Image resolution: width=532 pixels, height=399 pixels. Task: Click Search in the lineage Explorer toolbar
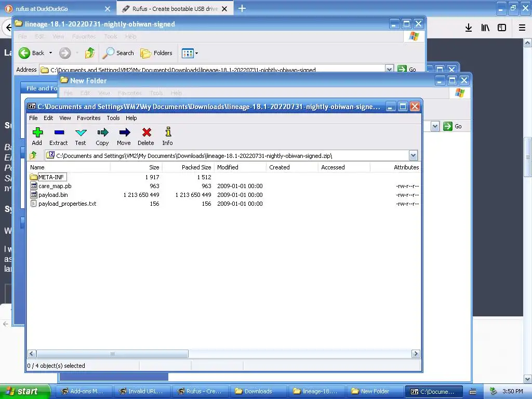118,53
